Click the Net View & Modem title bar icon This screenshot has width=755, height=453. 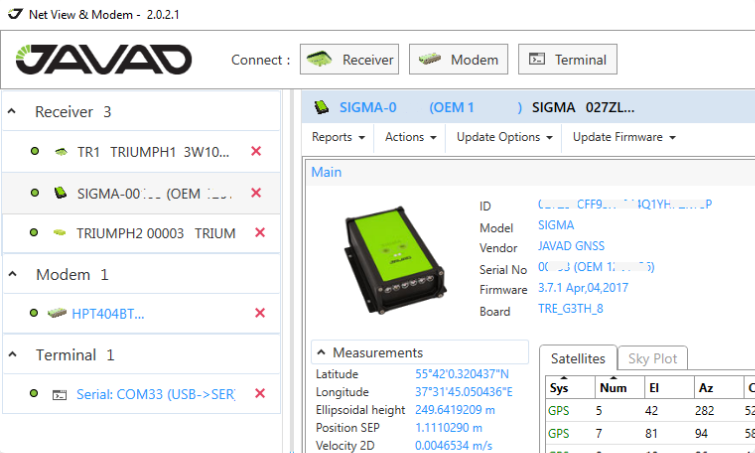15,14
